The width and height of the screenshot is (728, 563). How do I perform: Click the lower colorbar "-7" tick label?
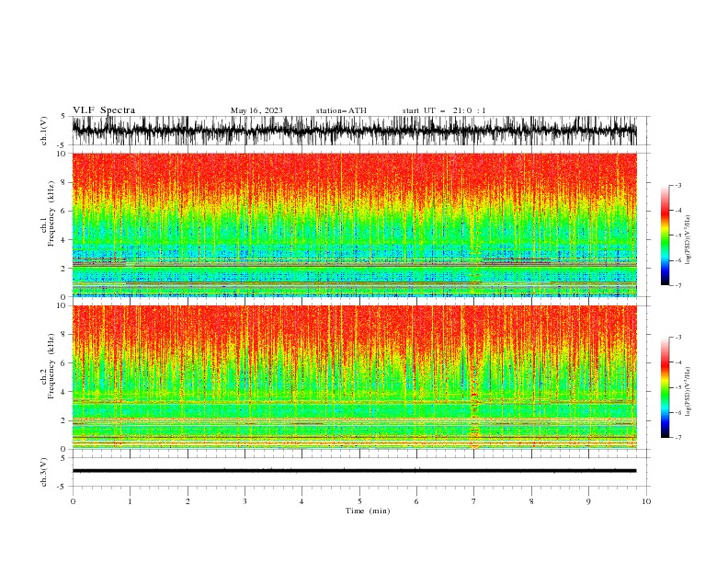(x=677, y=438)
